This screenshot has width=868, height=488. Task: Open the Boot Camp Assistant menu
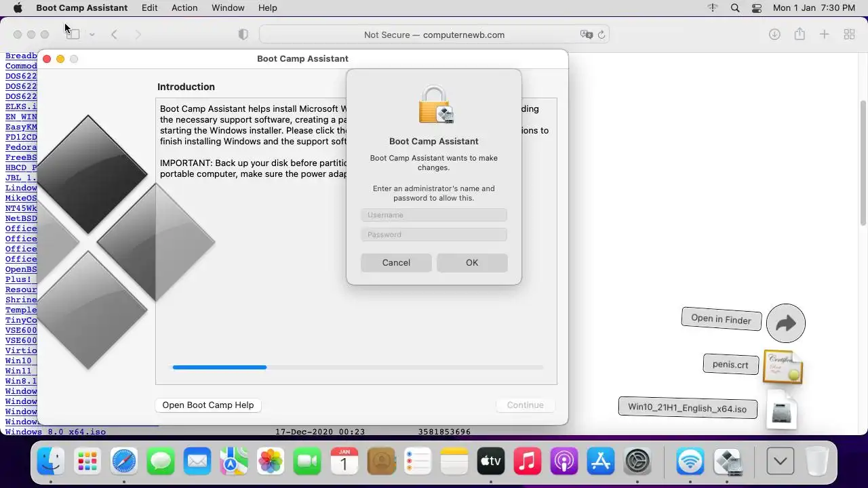[81, 8]
